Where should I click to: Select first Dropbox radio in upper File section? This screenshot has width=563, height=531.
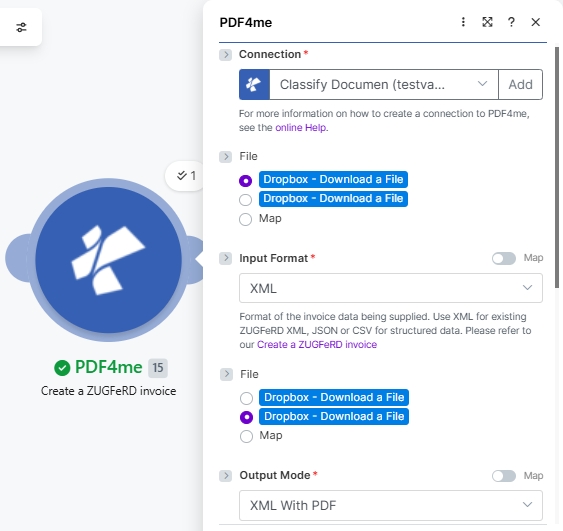point(246,181)
